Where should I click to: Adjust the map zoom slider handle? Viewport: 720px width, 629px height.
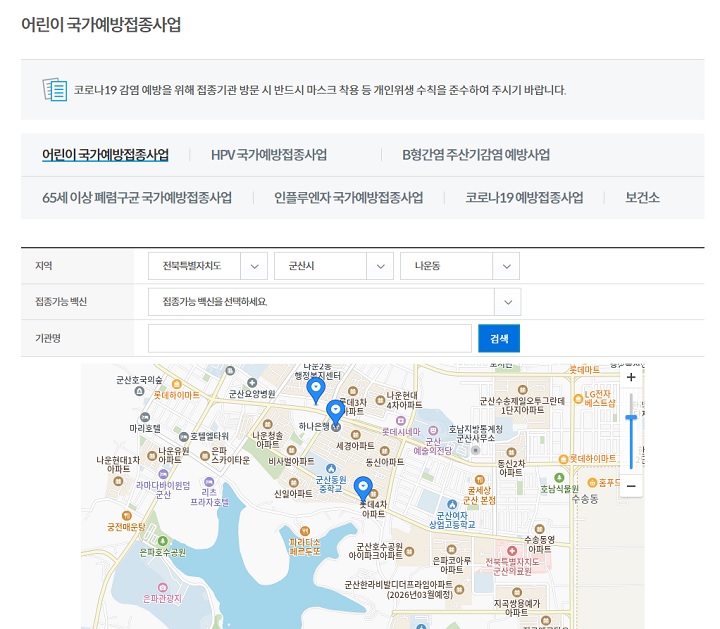click(631, 417)
